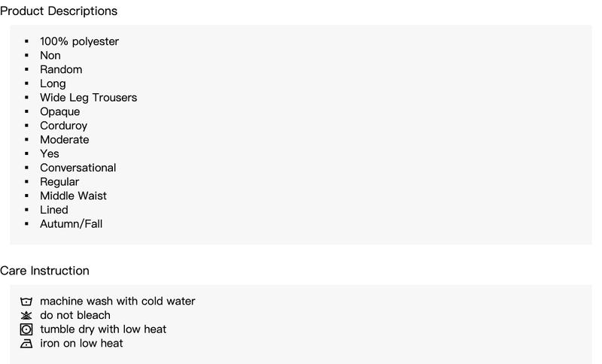Image resolution: width=602 pixels, height=364 pixels.
Task: Select the Care Instruction heading
Action: [x=44, y=271]
